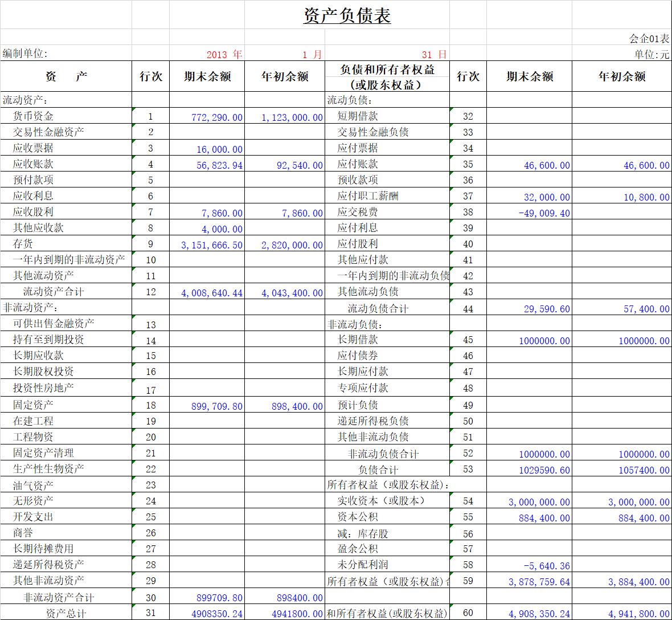
Task: Select the 资产负债表 title cell
Action: 347,15
